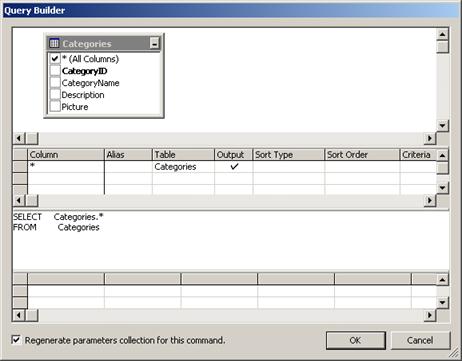
Task: Click the Sort Order column header
Action: pos(362,155)
